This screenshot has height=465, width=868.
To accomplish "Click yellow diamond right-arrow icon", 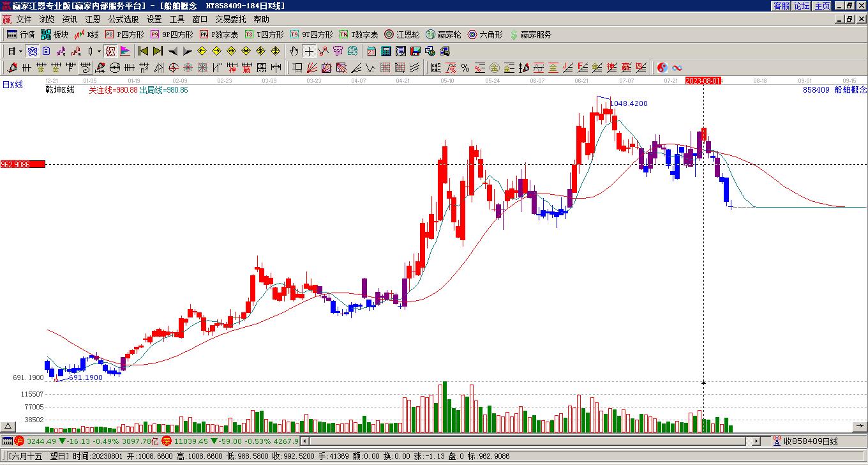I will coord(216,51).
